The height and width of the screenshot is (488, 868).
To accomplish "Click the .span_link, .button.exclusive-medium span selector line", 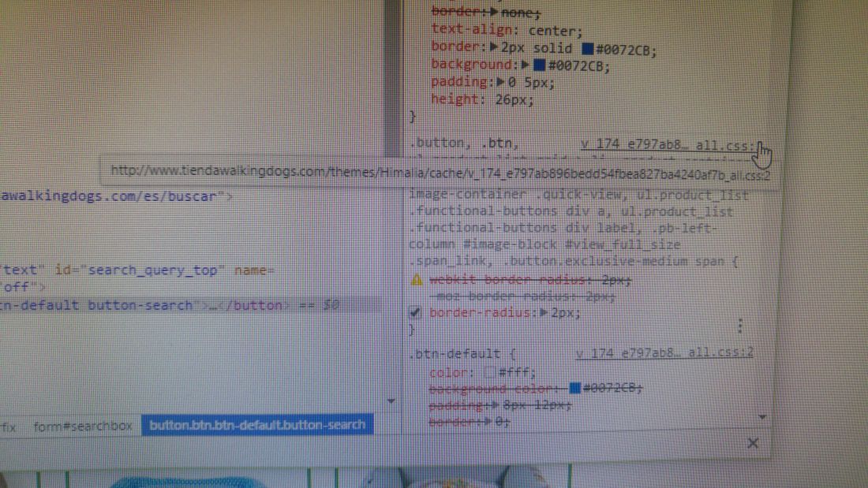I will point(573,261).
